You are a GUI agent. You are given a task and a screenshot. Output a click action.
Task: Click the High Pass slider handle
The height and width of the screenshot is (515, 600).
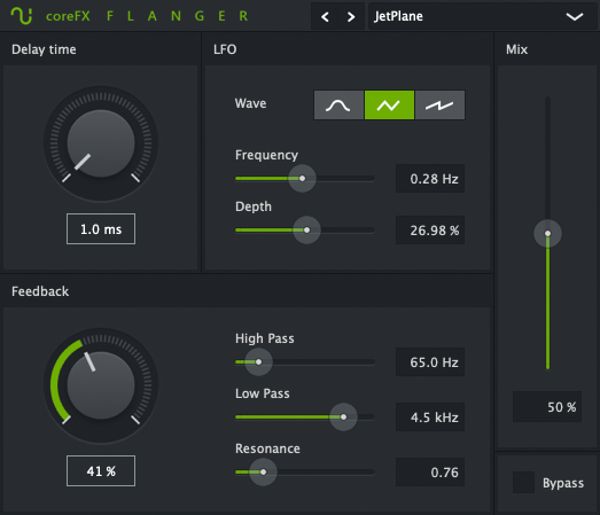tap(258, 362)
